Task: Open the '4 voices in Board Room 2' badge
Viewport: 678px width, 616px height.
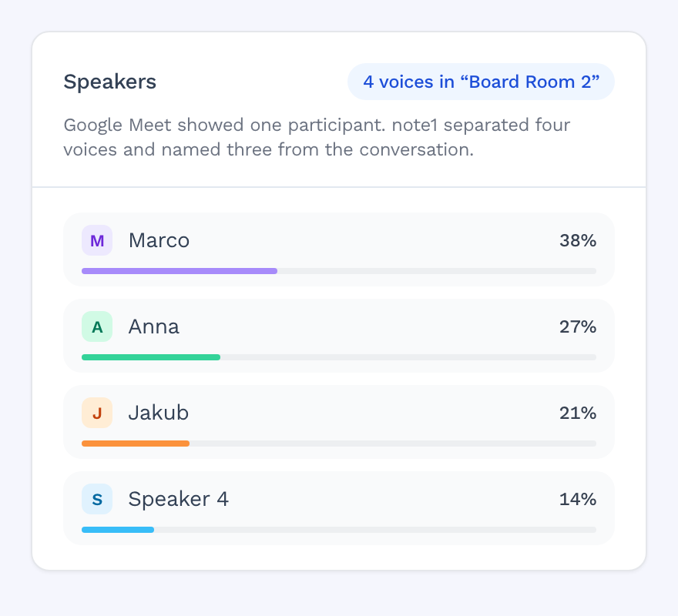Action: 481,82
